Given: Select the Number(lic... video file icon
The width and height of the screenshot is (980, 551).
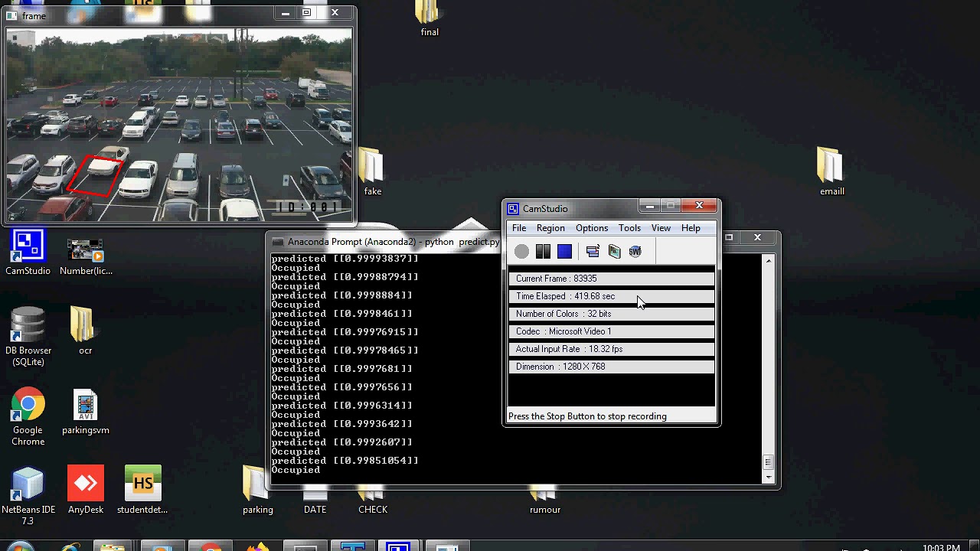Looking at the screenshot, I should [x=85, y=258].
